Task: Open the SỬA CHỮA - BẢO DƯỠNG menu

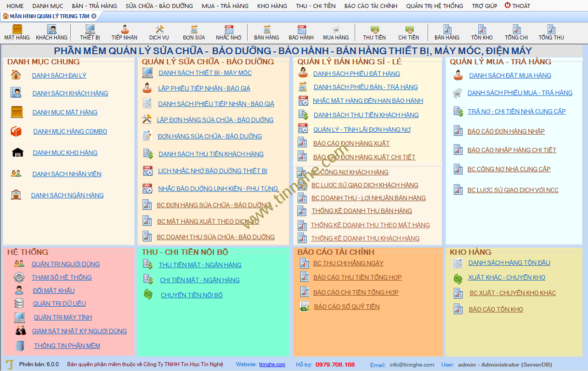Action: [x=159, y=6]
